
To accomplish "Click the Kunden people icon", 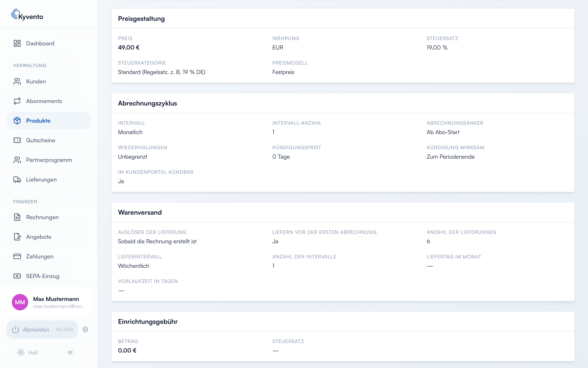I will tap(17, 81).
